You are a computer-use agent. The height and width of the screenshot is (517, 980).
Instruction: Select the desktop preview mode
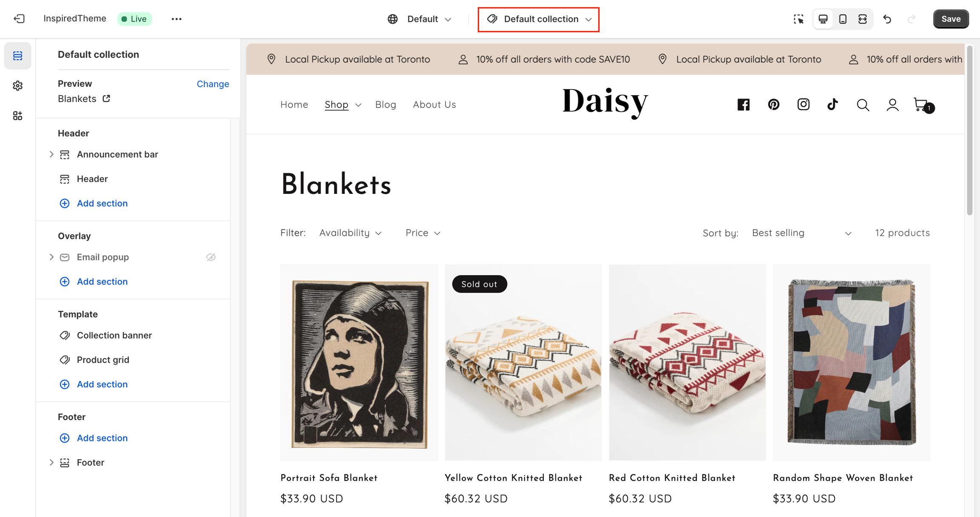pyautogui.click(x=823, y=19)
